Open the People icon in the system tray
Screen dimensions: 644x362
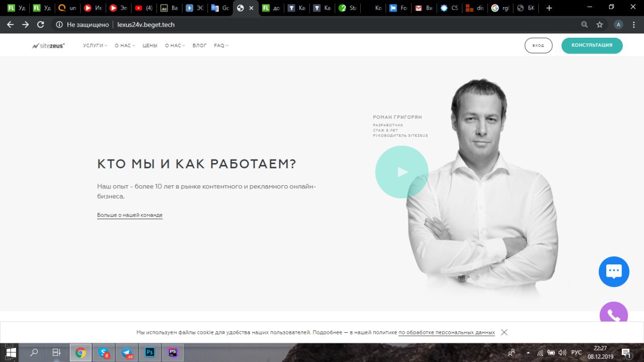(x=512, y=352)
